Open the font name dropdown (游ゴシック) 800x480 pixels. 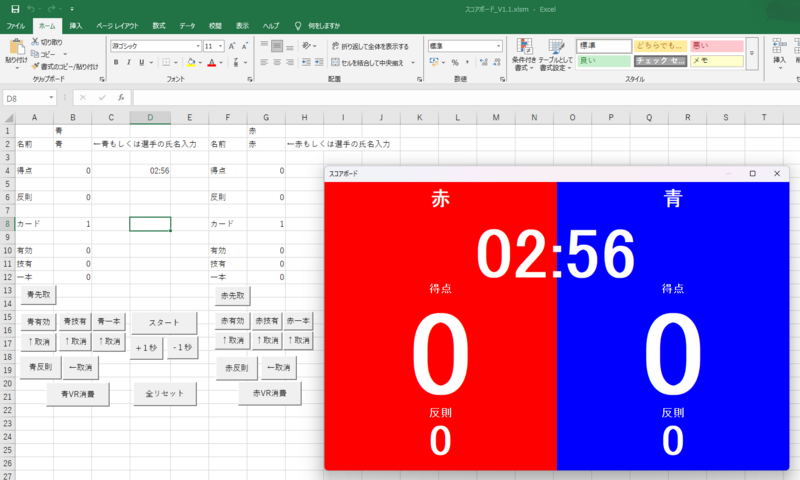tap(197, 46)
